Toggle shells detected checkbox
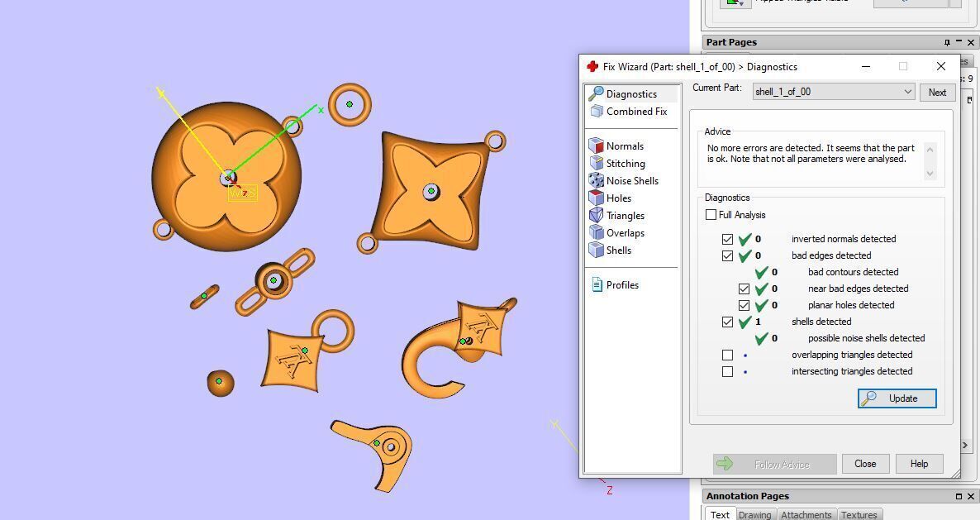 [x=727, y=322]
